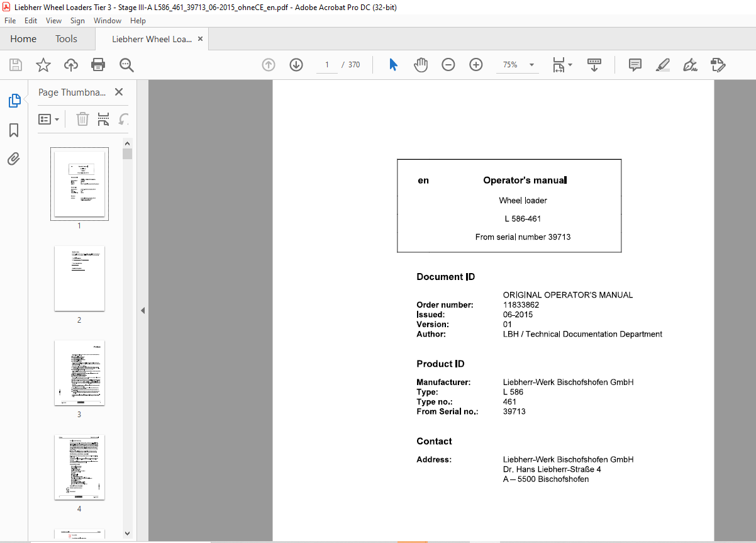Open Page Thumbnails sidebar icon

(14, 101)
